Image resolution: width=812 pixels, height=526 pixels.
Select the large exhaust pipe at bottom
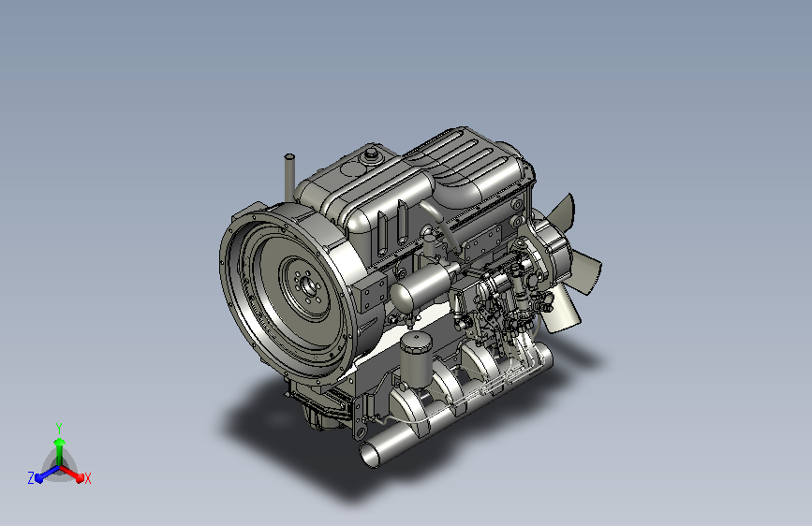(456, 406)
